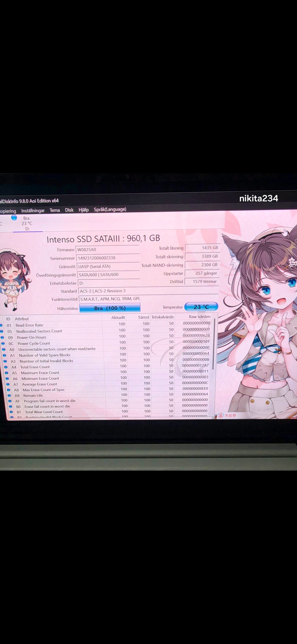
Task: Click the Attribut column header
Action: pos(22,319)
